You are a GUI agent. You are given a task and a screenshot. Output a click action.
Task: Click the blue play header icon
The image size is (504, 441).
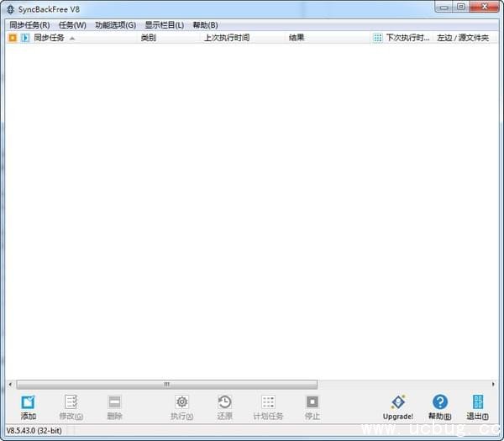coord(25,38)
